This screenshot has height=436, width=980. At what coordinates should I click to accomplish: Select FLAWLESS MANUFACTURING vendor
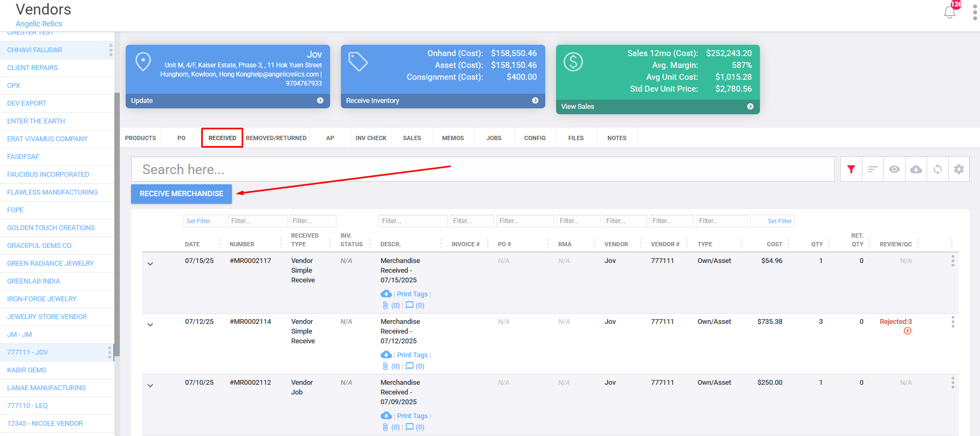[52, 192]
